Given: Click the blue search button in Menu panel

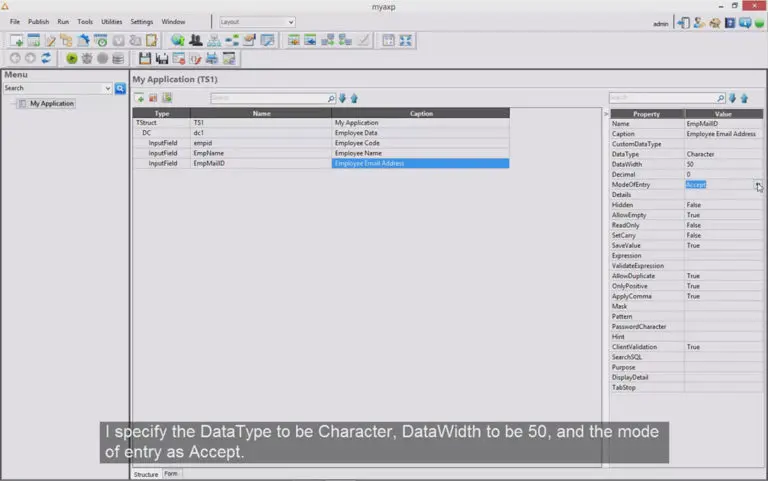Looking at the screenshot, I should 120,89.
